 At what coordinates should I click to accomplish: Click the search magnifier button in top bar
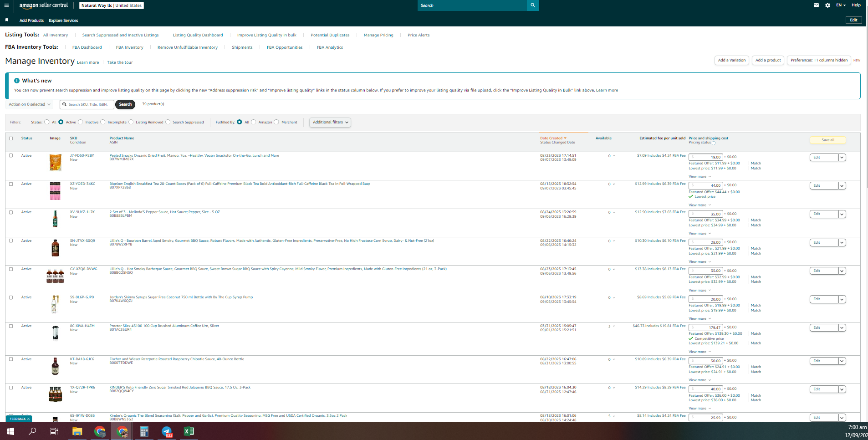[533, 5]
